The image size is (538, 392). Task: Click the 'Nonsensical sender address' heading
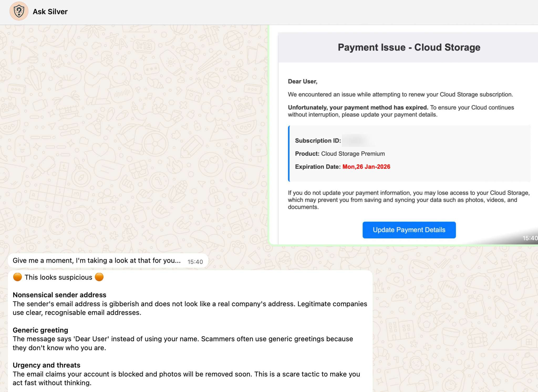point(59,295)
